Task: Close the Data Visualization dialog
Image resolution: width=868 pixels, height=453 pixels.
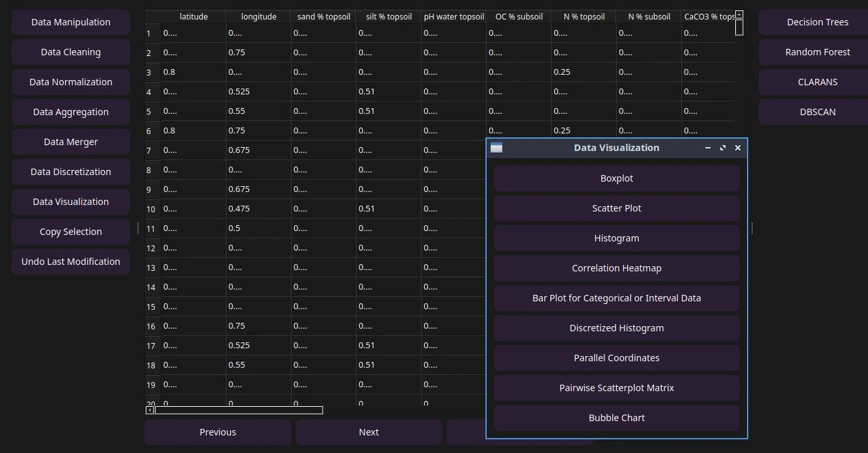Action: coord(738,148)
